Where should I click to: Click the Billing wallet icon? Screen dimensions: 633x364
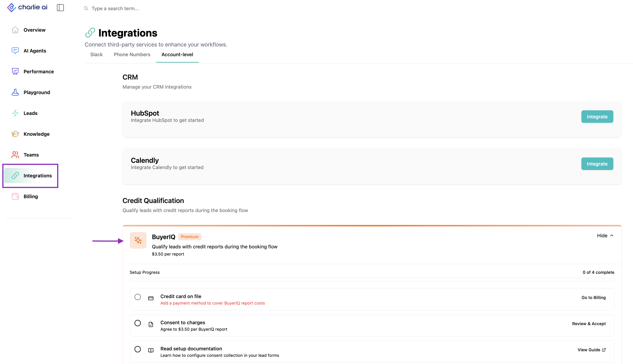(15, 197)
